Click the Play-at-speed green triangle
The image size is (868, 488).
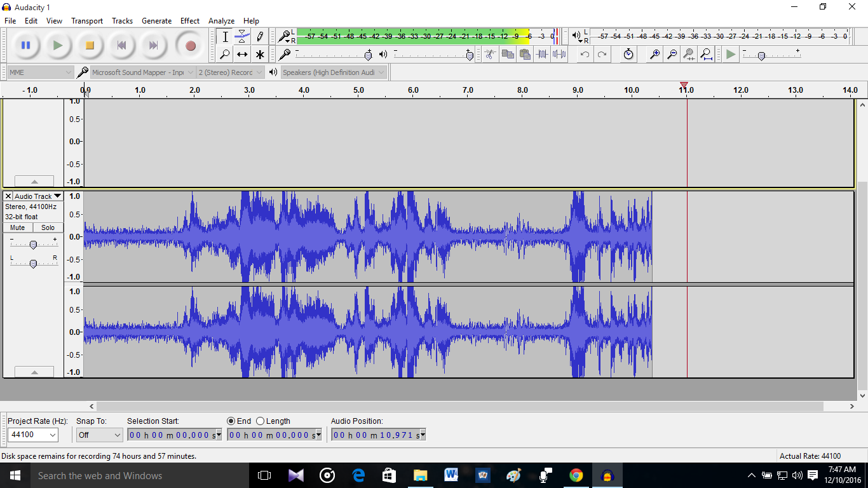coord(731,54)
